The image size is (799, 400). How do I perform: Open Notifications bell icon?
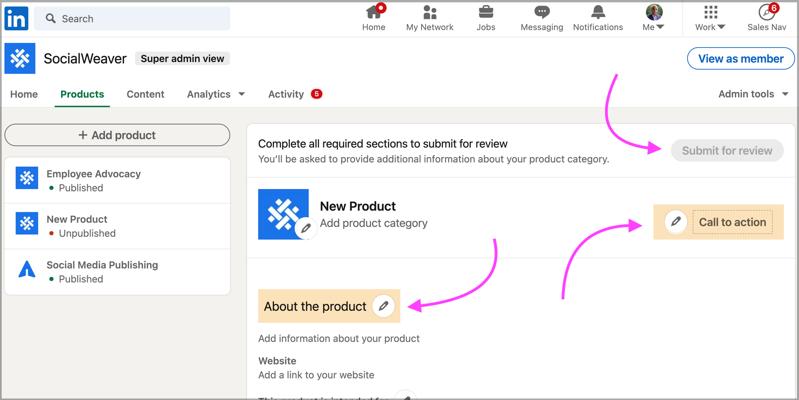pyautogui.click(x=598, y=13)
